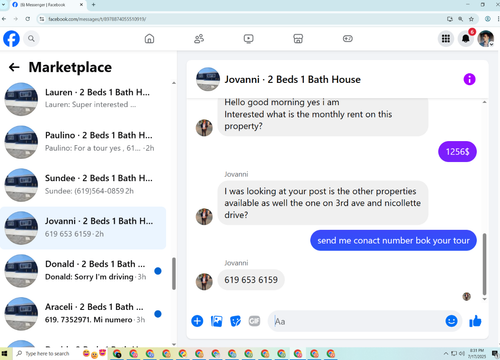Click the message about monthly rent
Image resolution: width=500 pixels, height=360 pixels.
pyautogui.click(x=323, y=117)
